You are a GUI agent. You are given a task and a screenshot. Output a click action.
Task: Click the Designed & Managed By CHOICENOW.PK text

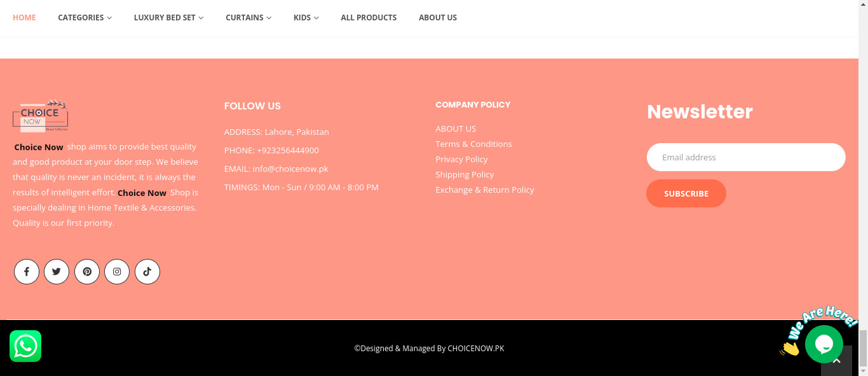point(429,348)
